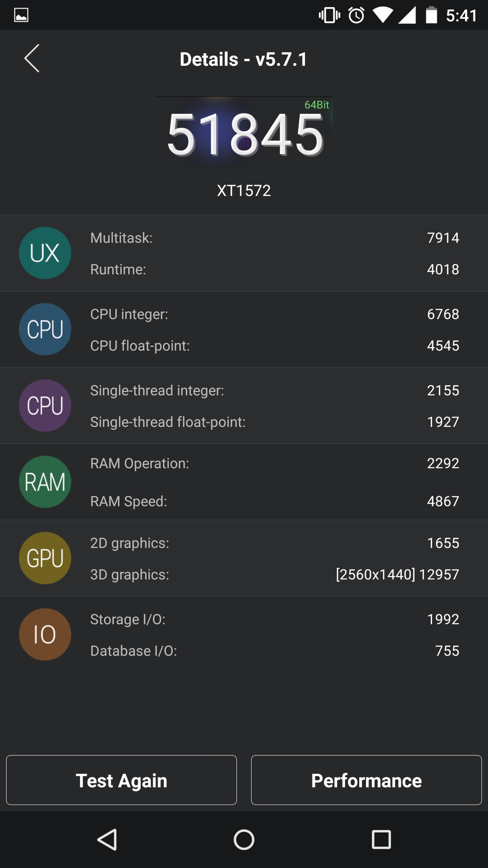Tap the total score 51845
Image resolution: width=488 pixels, height=868 pixels.
point(245,135)
